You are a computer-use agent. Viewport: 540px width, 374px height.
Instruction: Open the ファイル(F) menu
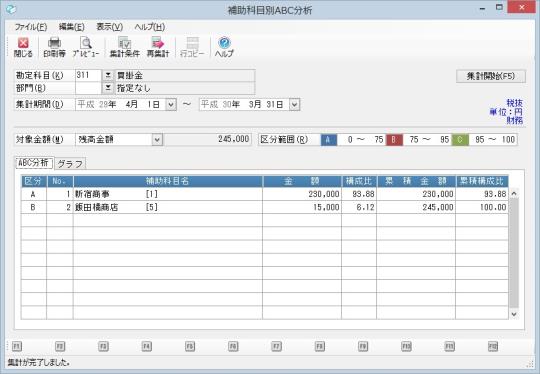coord(31,27)
